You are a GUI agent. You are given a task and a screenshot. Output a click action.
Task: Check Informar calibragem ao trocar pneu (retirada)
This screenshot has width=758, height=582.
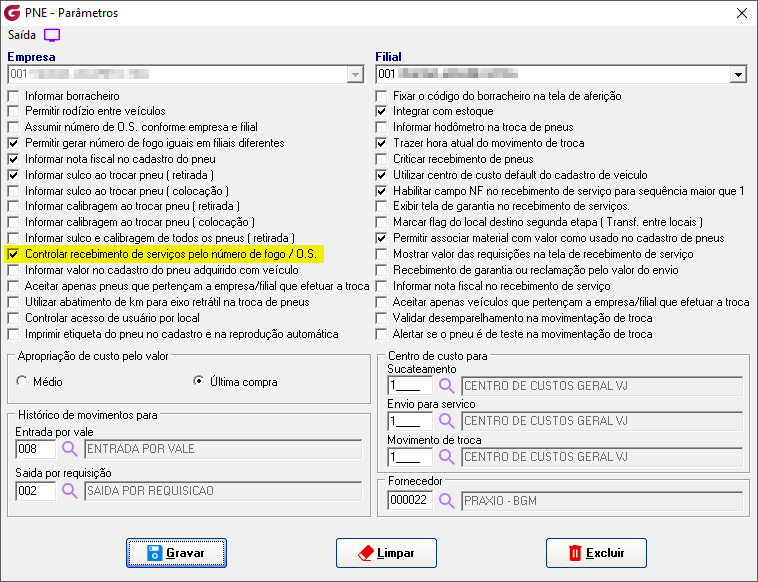14,206
